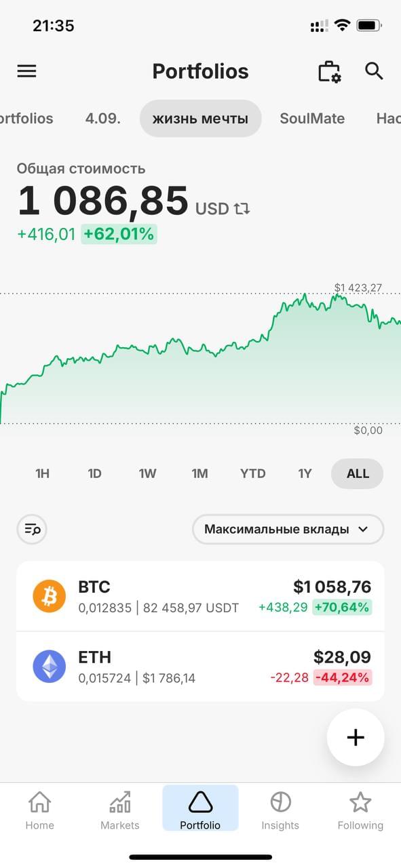Toggle USD currency swap icon

(x=242, y=209)
